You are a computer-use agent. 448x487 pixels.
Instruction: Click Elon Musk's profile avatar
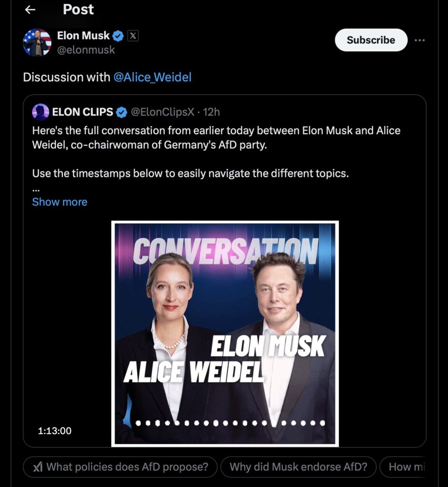click(x=37, y=42)
